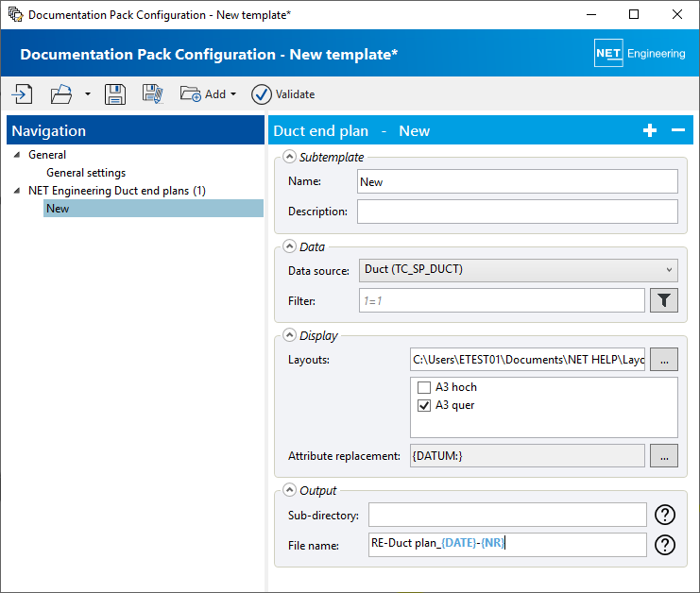Maximize the Documentation Pack Configuration window
700x593 pixels.
634,14
